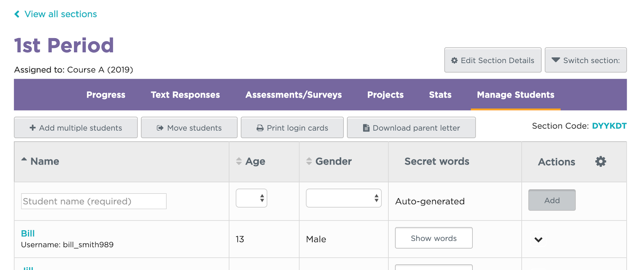Image resolution: width=644 pixels, height=270 pixels.
Task: Go to the Assessments/Surveys tab
Action: point(293,95)
